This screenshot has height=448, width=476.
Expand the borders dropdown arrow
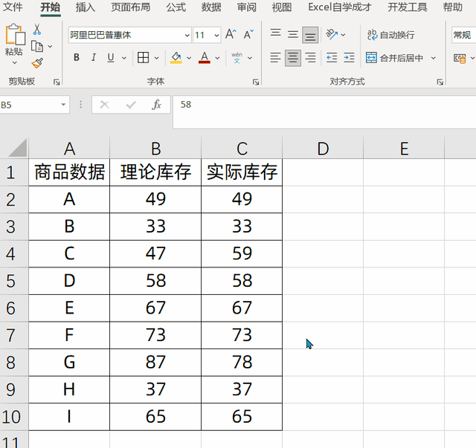click(x=156, y=58)
